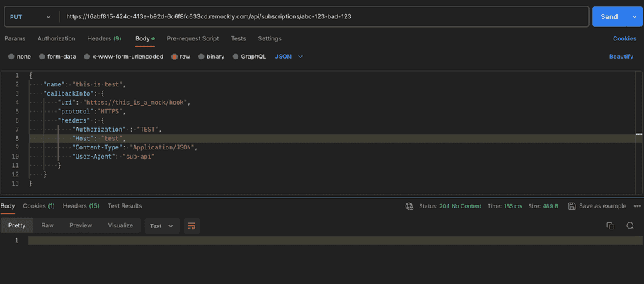Viewport: 644px width, 284px height.
Task: Click the Send button
Action: (609, 16)
